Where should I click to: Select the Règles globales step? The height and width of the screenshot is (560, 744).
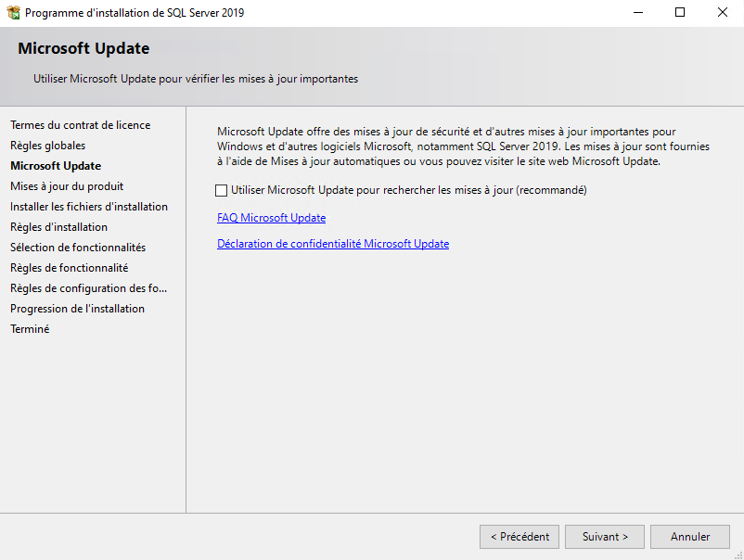pyautogui.click(x=47, y=146)
